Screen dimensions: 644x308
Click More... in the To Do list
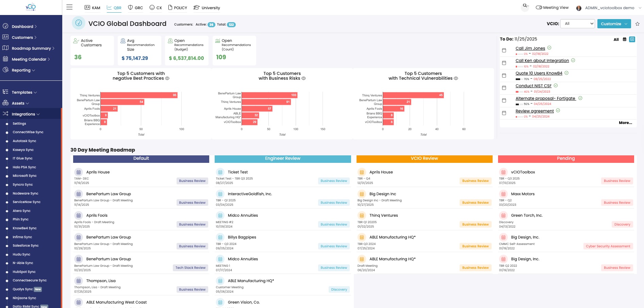pos(625,123)
